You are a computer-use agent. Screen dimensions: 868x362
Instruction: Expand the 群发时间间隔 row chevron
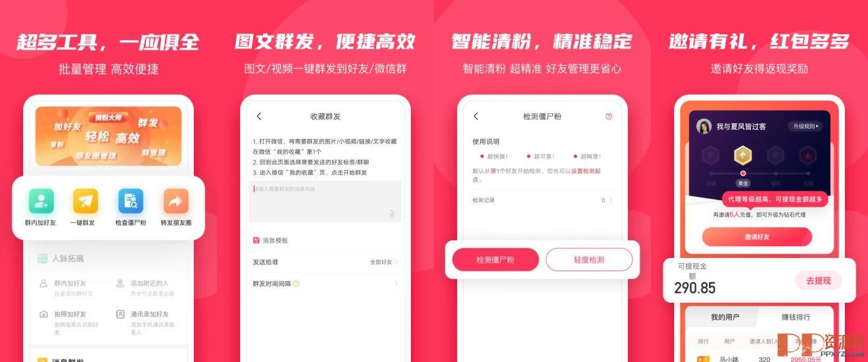tap(397, 284)
